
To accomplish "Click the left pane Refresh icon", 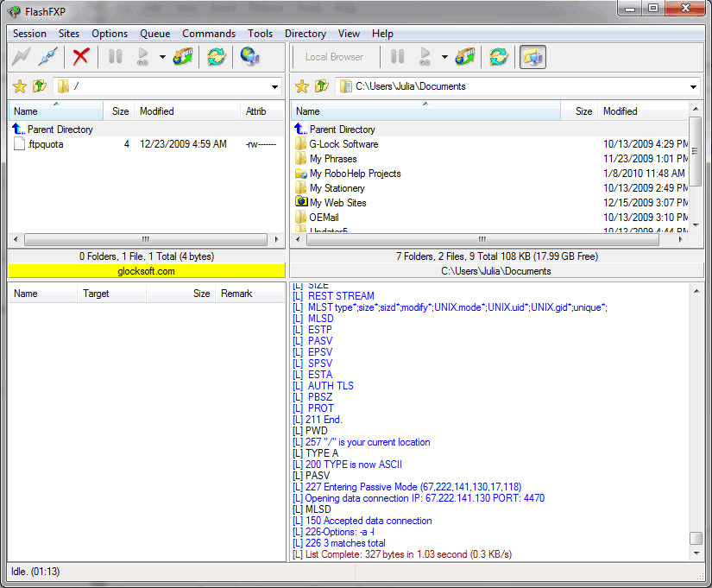I will click(216, 57).
